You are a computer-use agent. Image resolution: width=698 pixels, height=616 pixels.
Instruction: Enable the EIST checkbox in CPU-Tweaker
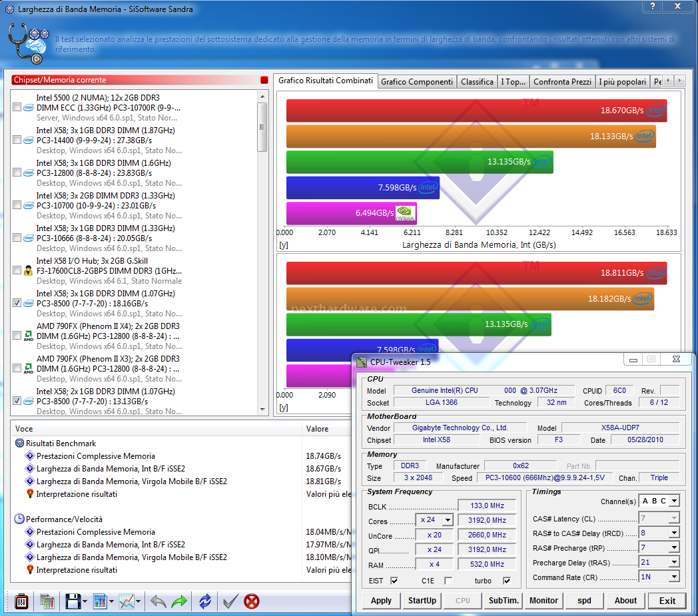(x=394, y=581)
